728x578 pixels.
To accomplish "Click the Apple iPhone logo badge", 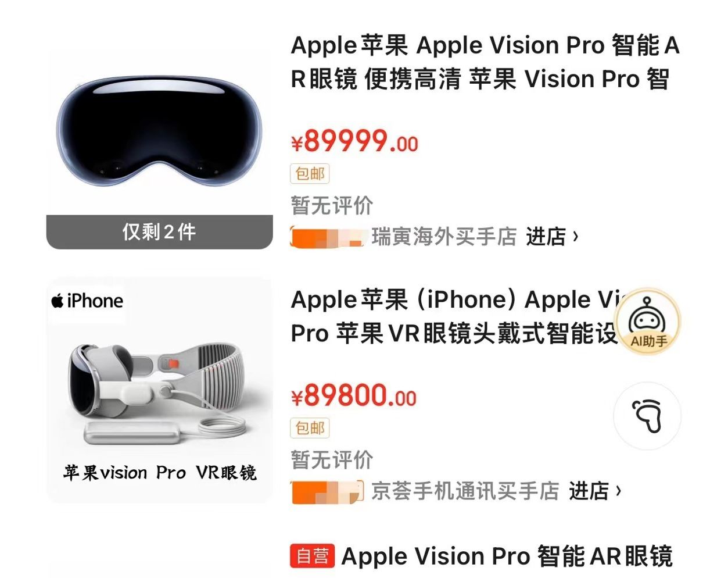I will (87, 301).
